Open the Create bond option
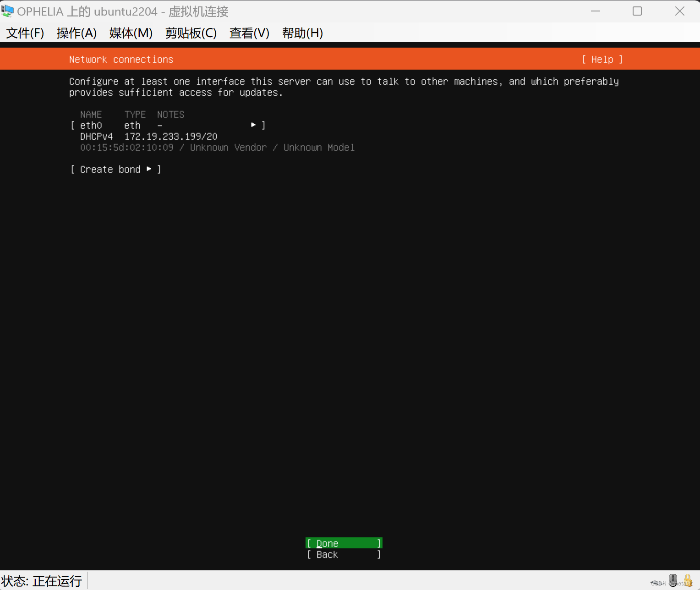Viewport: 700px width, 590px height. (x=115, y=170)
